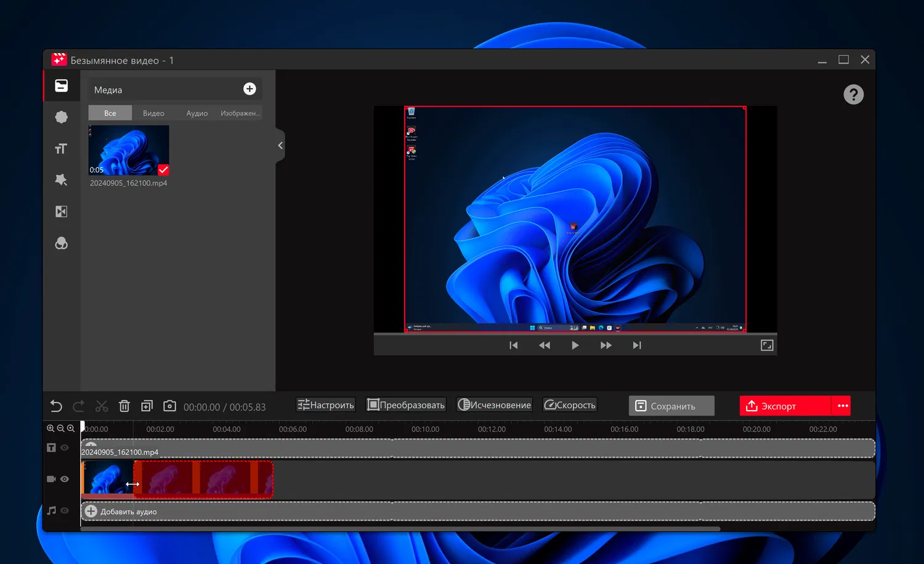Image resolution: width=924 pixels, height=564 pixels.
Task: Toggle audio track visibility eye
Action: [x=65, y=510]
